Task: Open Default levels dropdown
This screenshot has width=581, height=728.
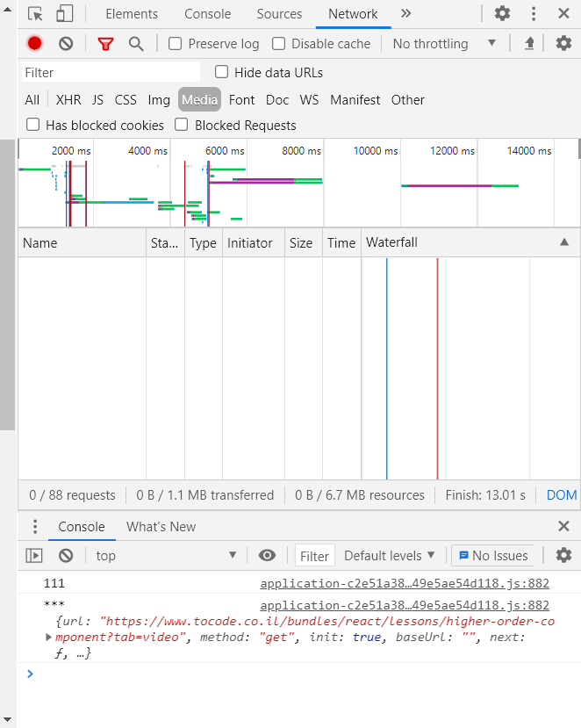Action: coord(390,555)
